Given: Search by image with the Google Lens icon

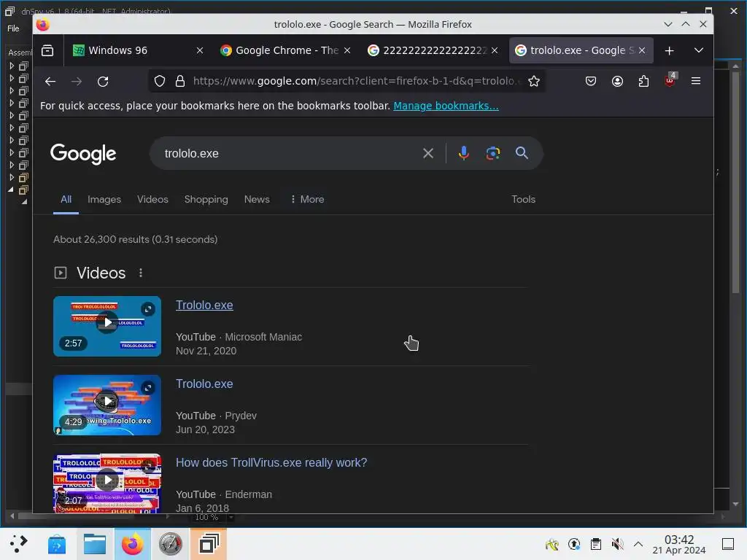Looking at the screenshot, I should pyautogui.click(x=493, y=153).
